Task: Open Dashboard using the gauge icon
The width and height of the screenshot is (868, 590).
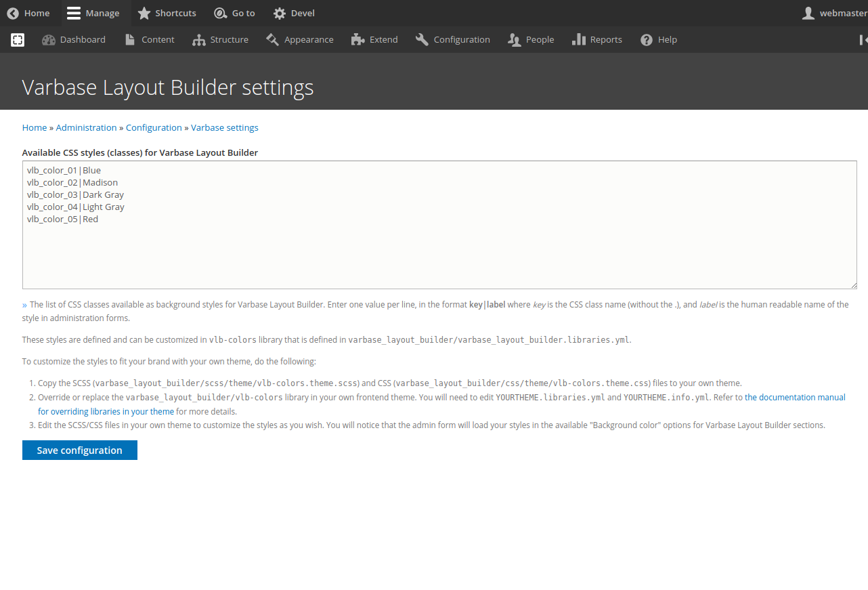Action: [48, 39]
